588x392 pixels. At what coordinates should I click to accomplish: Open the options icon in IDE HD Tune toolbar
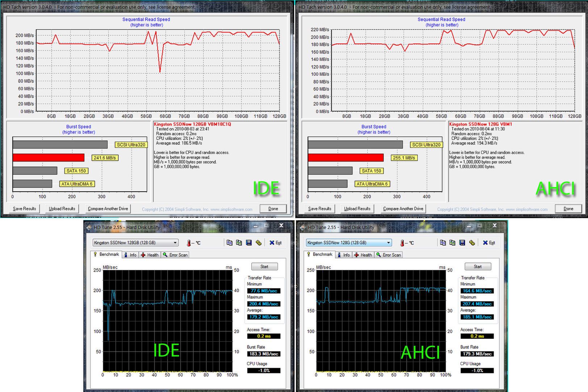(258, 243)
